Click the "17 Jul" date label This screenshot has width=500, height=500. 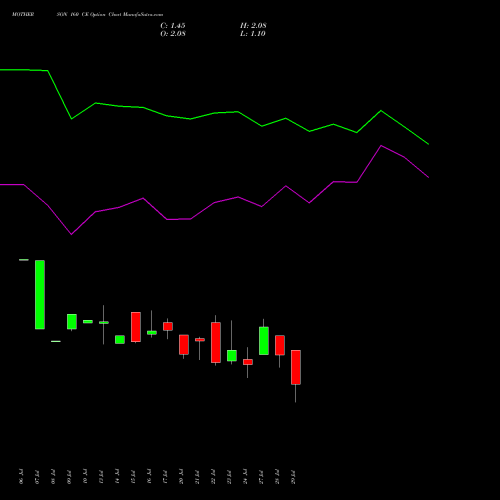point(165,476)
